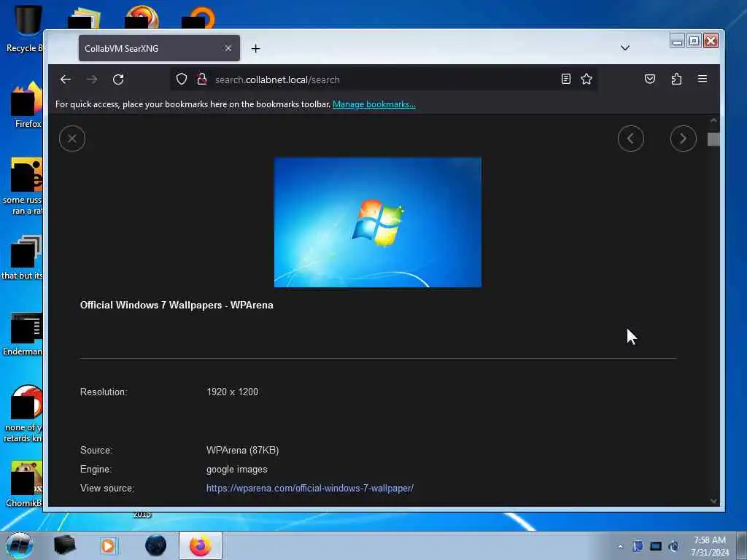Show the next image result
Viewport: 747px width, 560px height.
click(x=683, y=139)
